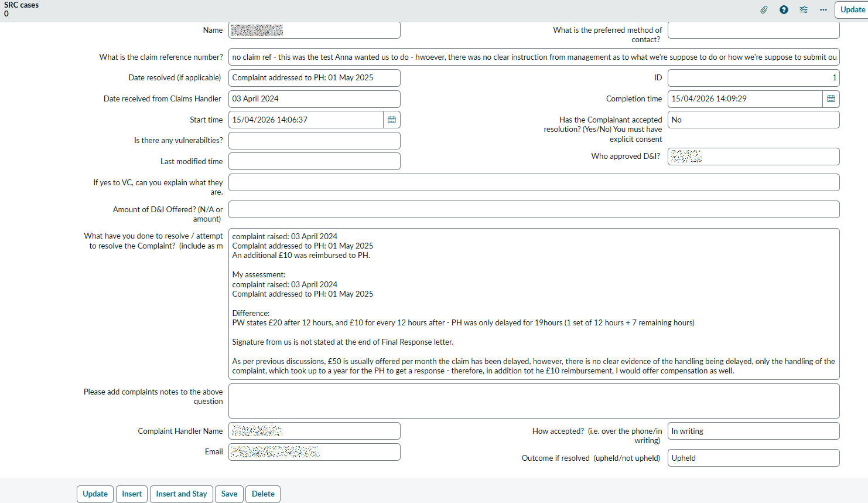
Task: Edit the How accepted field
Action: pyautogui.click(x=754, y=431)
